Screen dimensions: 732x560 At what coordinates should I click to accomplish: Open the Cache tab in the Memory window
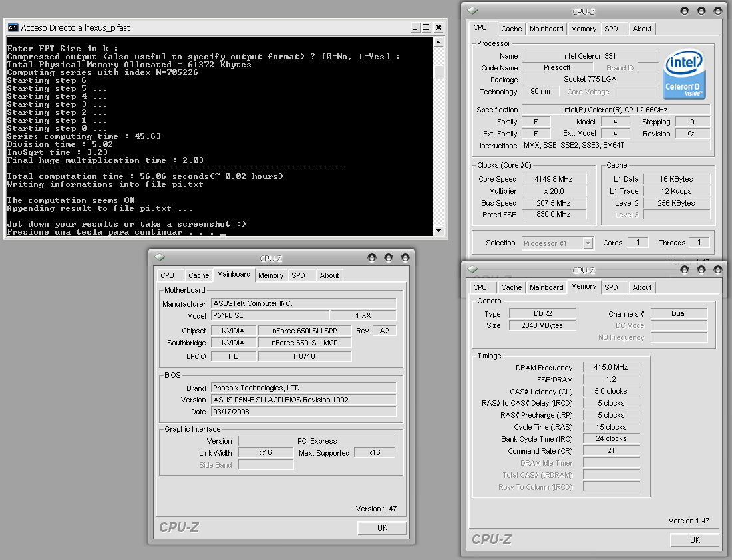tap(511, 287)
